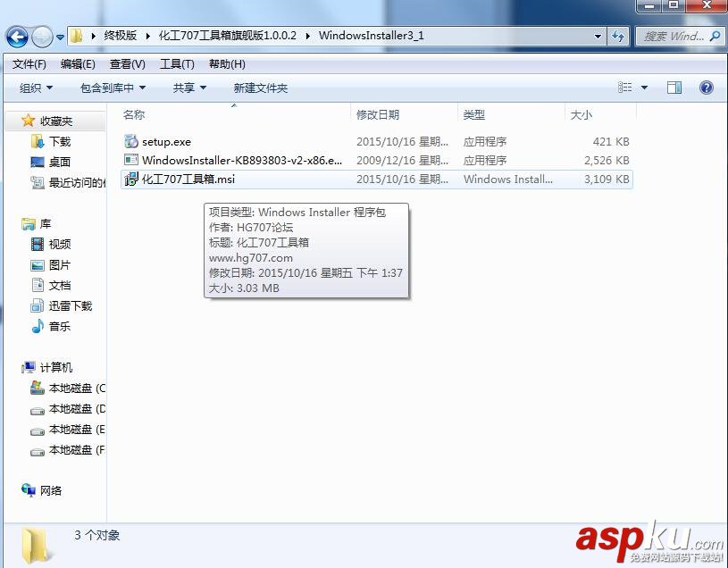Go back with the blue Back arrow
The width and height of the screenshot is (728, 568).
pyautogui.click(x=17, y=37)
